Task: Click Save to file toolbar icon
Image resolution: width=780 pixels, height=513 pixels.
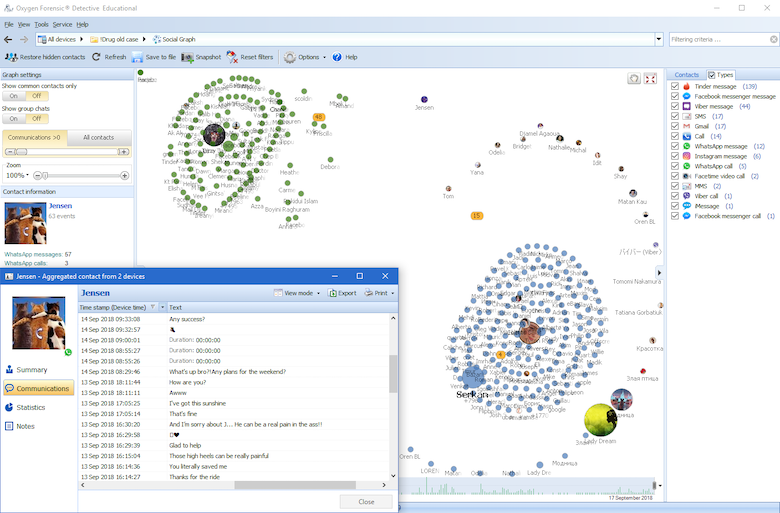Action: click(x=137, y=57)
